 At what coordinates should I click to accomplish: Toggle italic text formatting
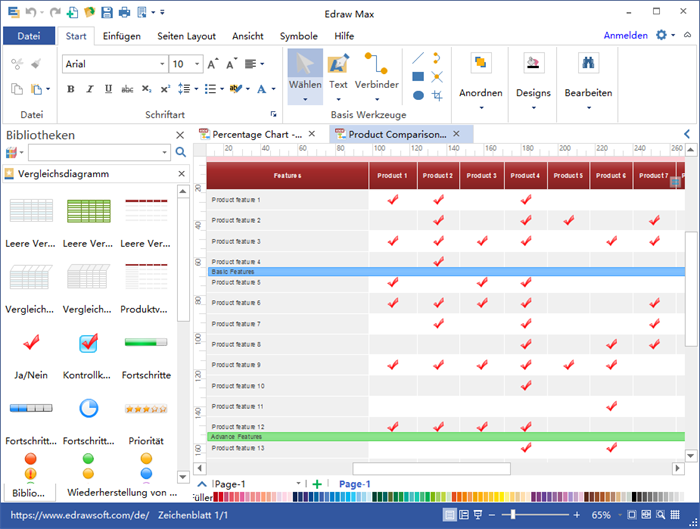click(90, 89)
